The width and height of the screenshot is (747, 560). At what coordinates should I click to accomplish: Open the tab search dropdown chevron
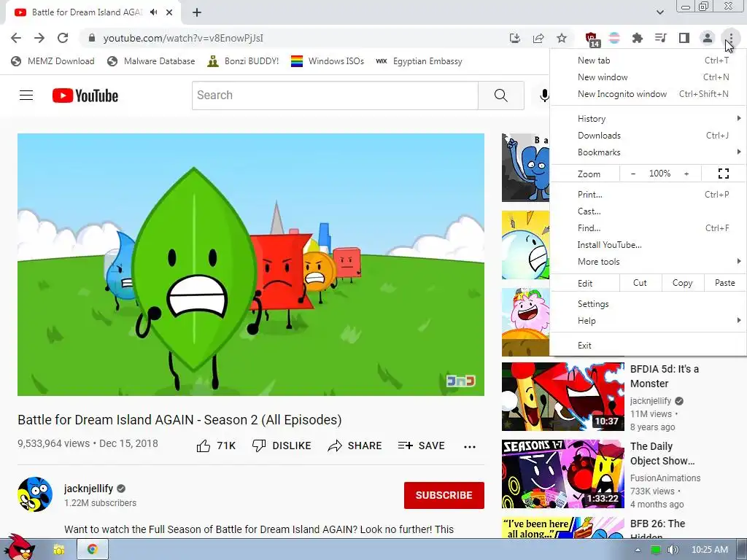point(659,12)
